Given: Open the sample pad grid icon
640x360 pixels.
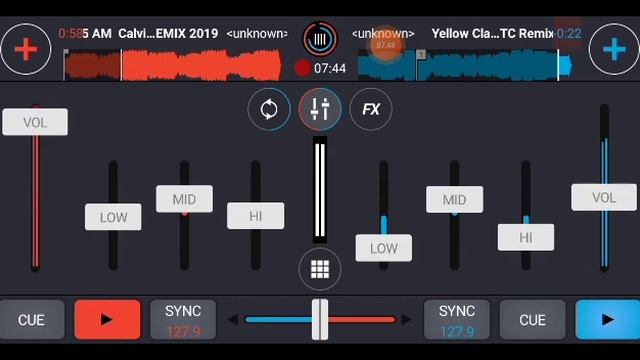Looking at the screenshot, I should pos(320,269).
